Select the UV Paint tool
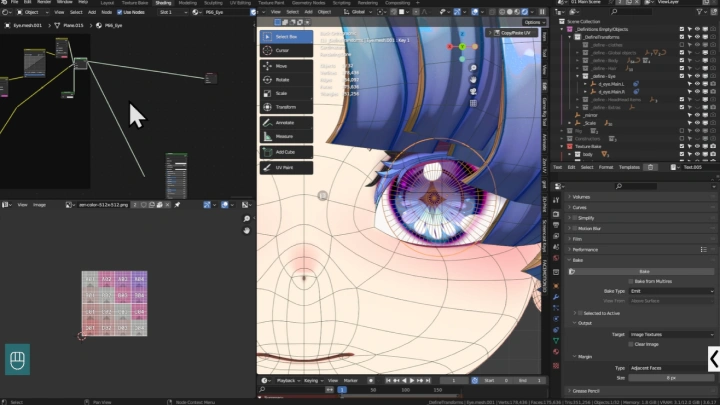This screenshot has height=405, width=720. point(285,168)
